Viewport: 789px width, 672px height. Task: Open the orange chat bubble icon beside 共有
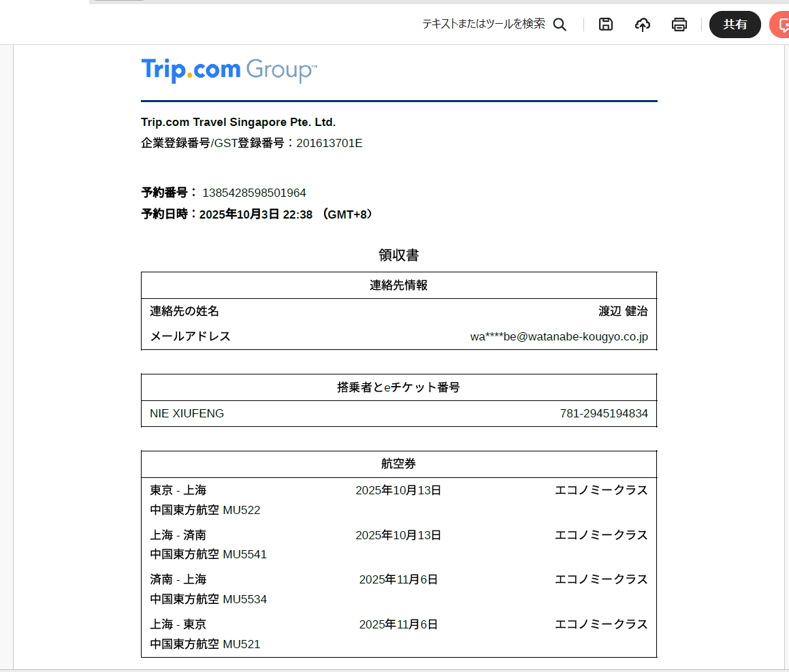click(780, 25)
